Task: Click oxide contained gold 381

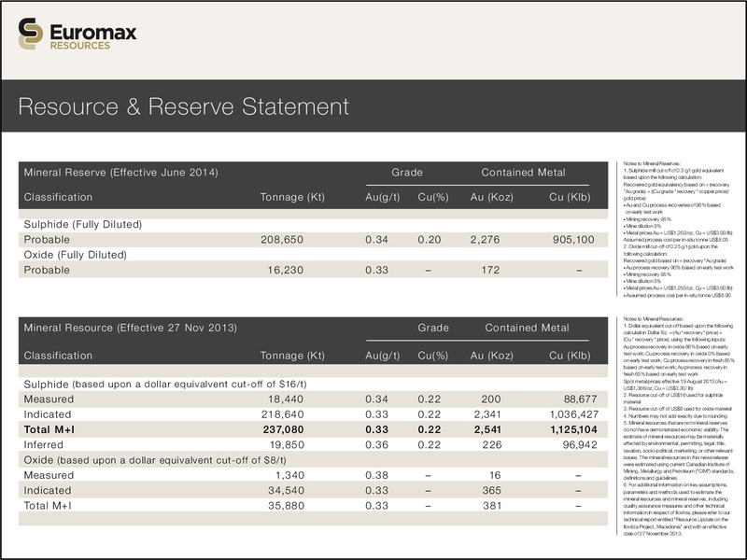Action: [x=492, y=506]
